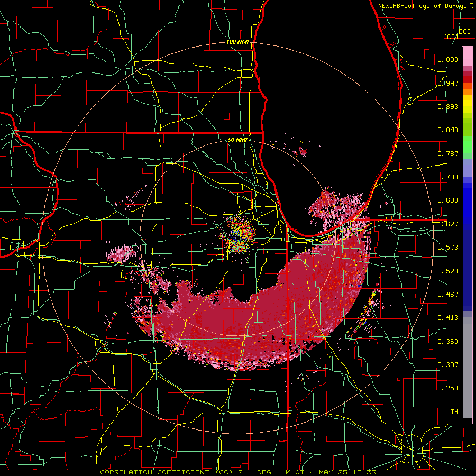Click the 0.307 legend value
The width and height of the screenshot is (476, 476).
click(448, 365)
